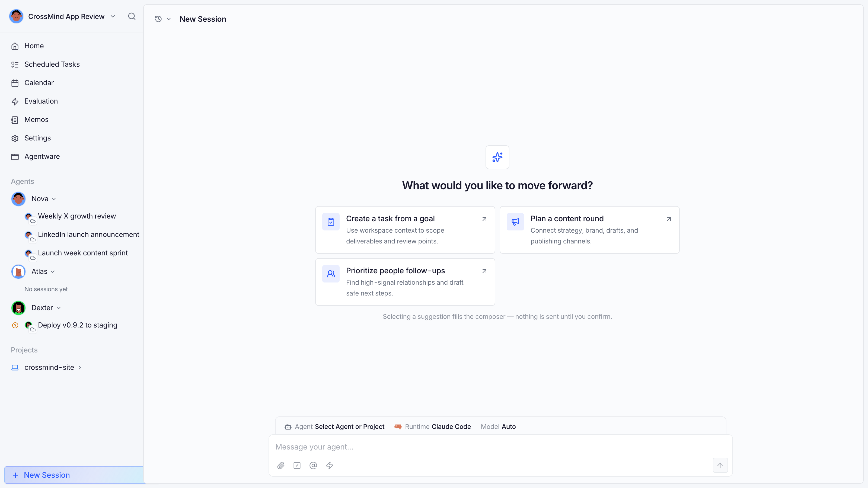Open Scheduled Tasks
This screenshot has height=488, width=868.
click(72, 64)
